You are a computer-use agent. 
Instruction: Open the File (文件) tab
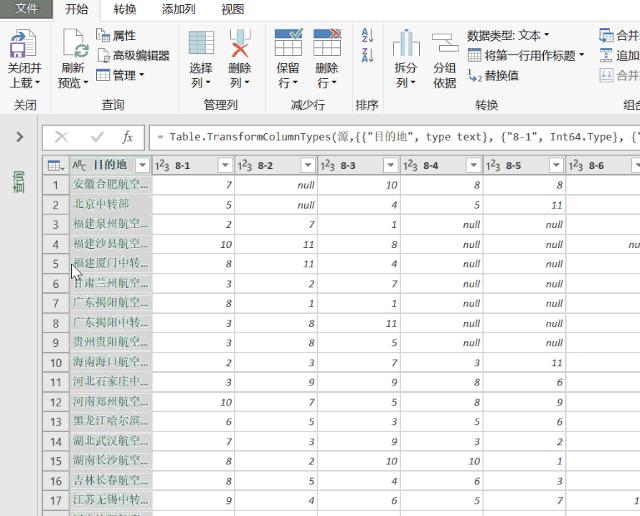(x=26, y=9)
